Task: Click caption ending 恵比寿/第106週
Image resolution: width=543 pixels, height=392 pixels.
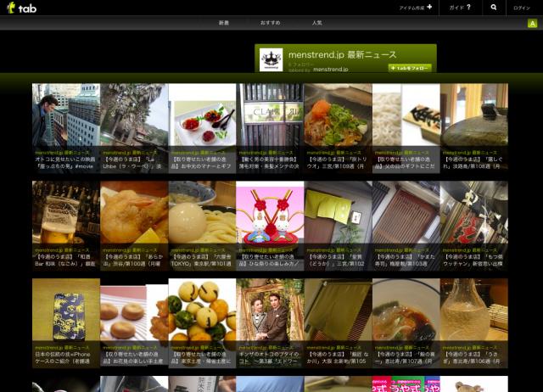Action: pos(472,358)
